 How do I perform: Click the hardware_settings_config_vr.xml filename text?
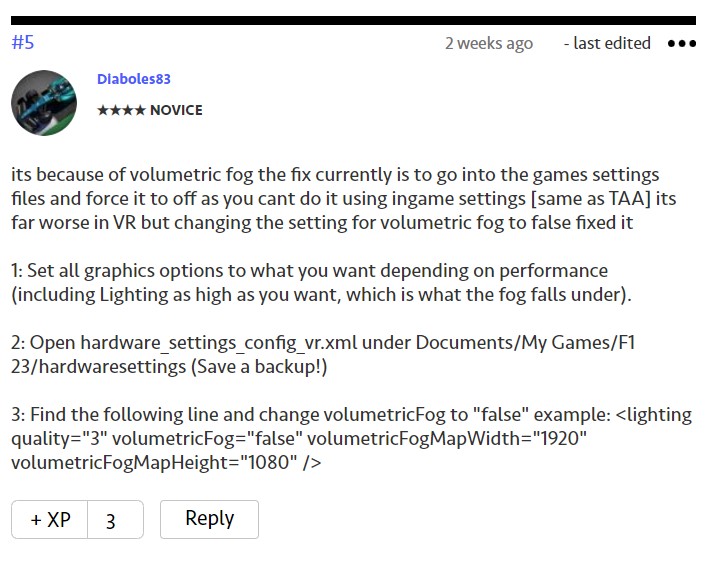[x=219, y=343]
